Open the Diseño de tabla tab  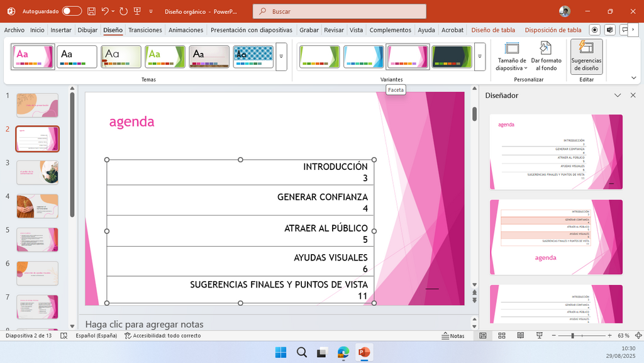click(493, 30)
